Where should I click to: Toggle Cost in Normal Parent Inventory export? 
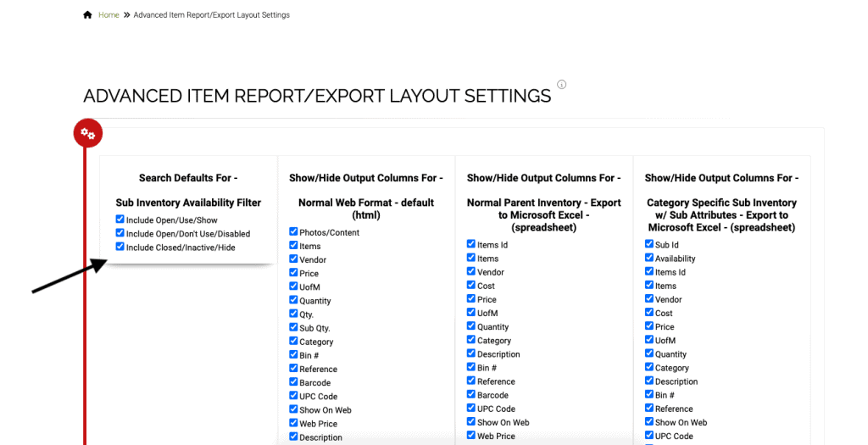coord(471,285)
